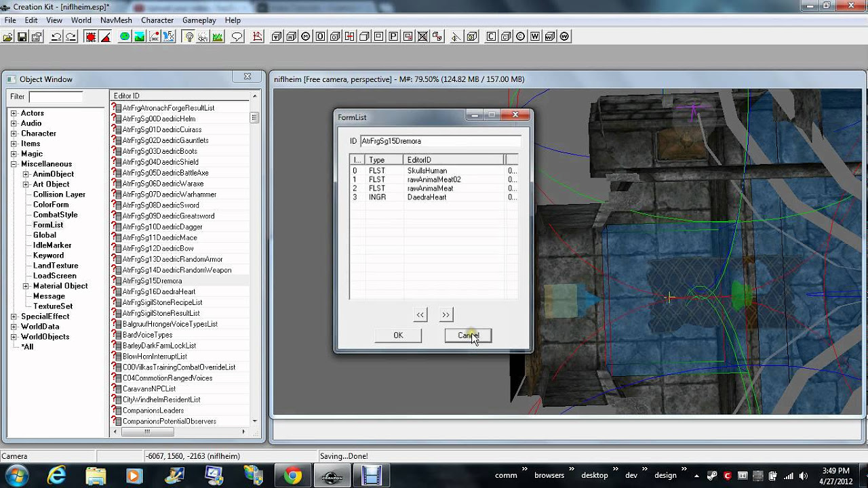Screen dimensions: 868x488
Task: Click the Havok simulation icon
Action: coord(154,37)
